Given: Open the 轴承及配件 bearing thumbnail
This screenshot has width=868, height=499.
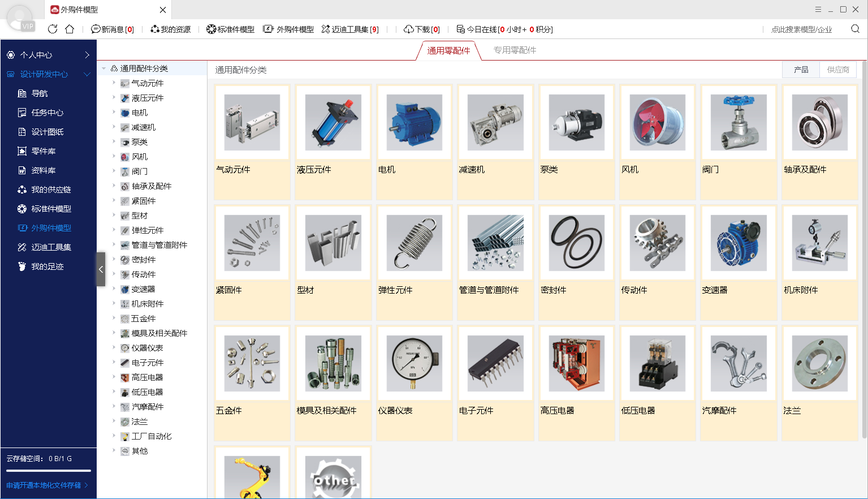Looking at the screenshot, I should pyautogui.click(x=819, y=123).
